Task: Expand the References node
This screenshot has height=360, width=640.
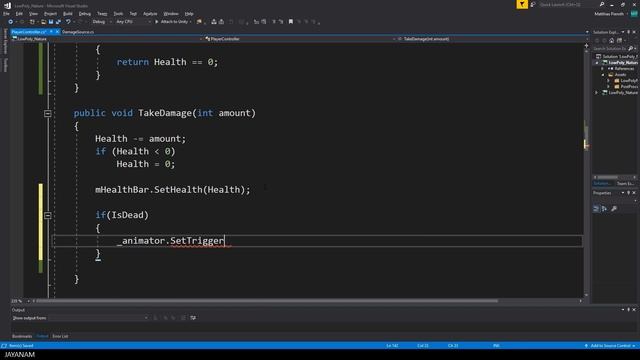Action: coord(602,69)
